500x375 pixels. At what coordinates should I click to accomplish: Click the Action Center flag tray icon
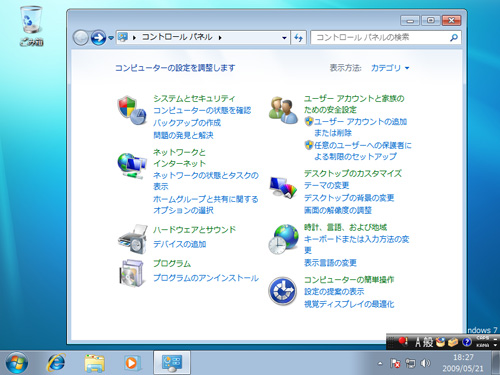point(395,363)
